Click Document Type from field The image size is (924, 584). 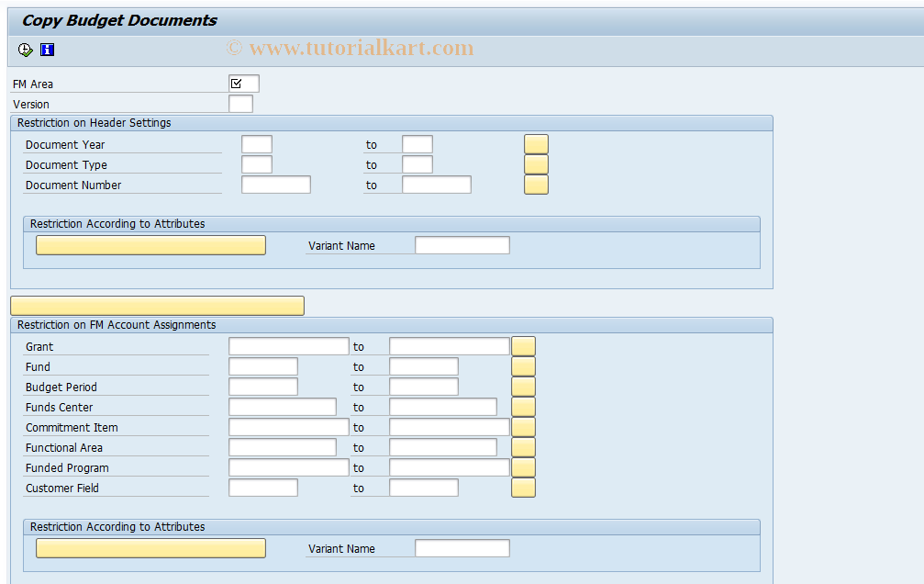coord(257,164)
